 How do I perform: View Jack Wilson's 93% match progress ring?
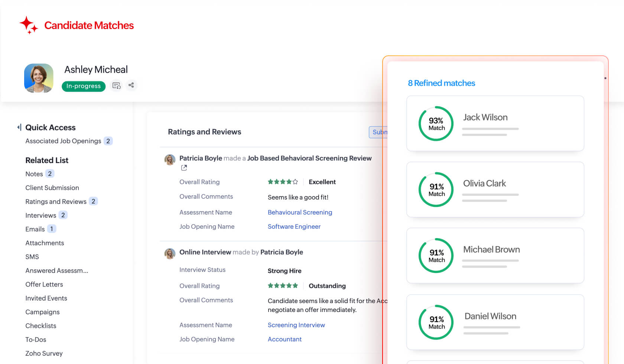click(x=436, y=123)
